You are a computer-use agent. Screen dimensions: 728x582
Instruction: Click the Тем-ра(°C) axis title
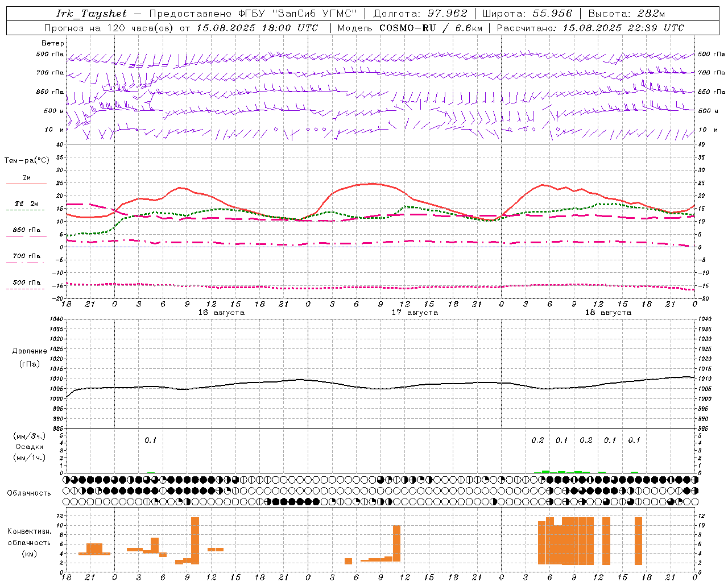[x=27, y=161]
